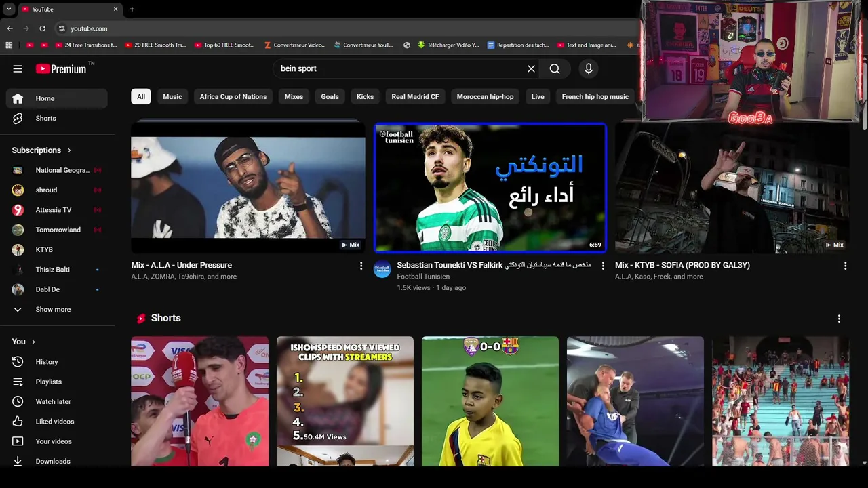Open options menu for KTYB SOFIA mix
The image size is (868, 488).
pyautogui.click(x=845, y=266)
